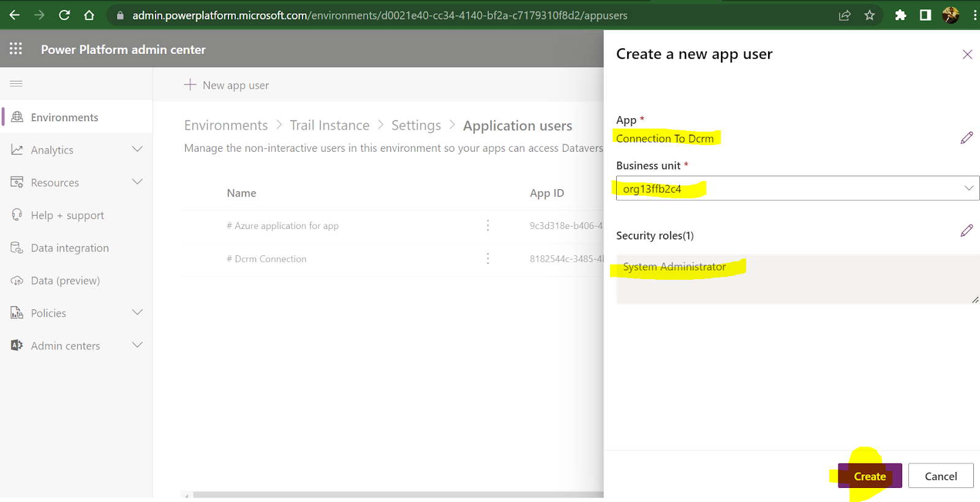Share this page via share icon
Image resolution: width=980 pixels, height=502 pixels.
coord(845,15)
